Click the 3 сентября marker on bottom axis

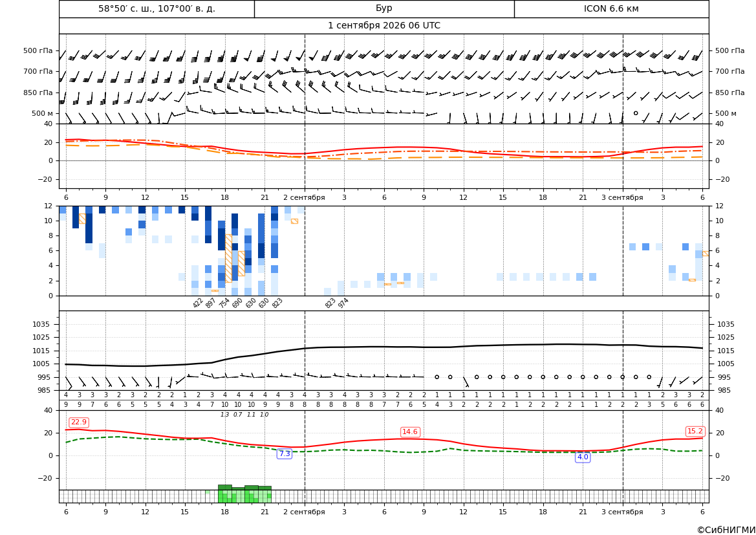[x=622, y=512]
